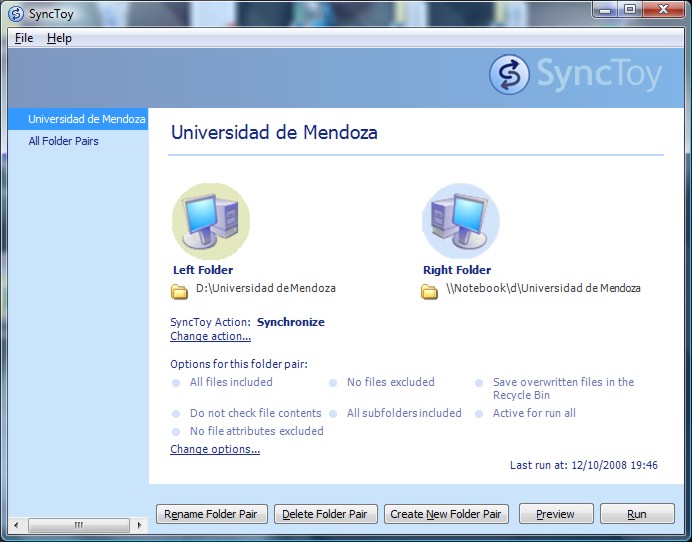Image resolution: width=692 pixels, height=542 pixels.
Task: Click the Right Folder label
Action: (457, 270)
